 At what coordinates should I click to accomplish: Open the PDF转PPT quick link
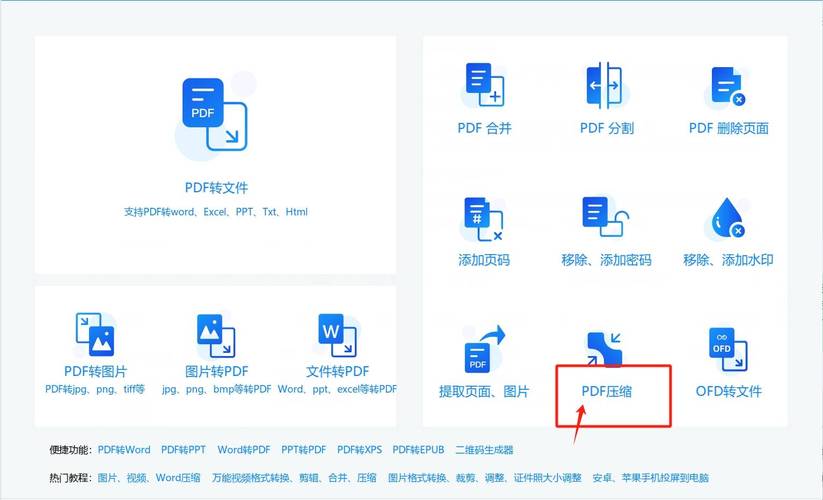pos(183,450)
